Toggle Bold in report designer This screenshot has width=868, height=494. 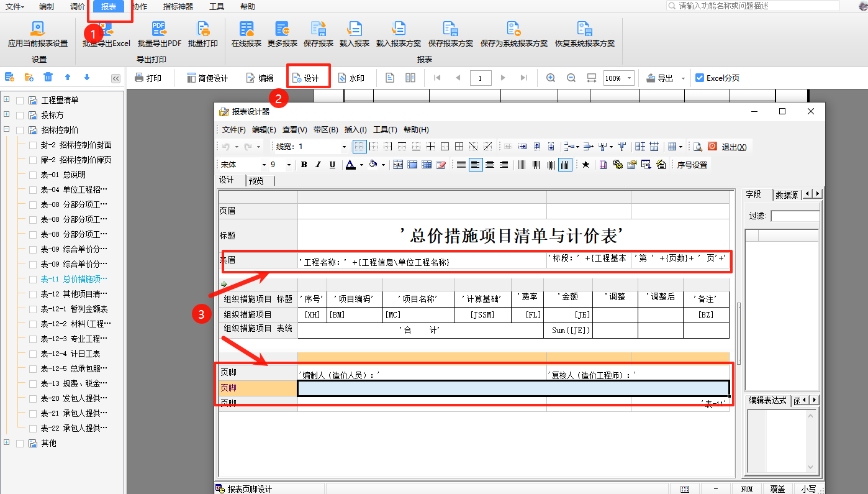click(304, 165)
